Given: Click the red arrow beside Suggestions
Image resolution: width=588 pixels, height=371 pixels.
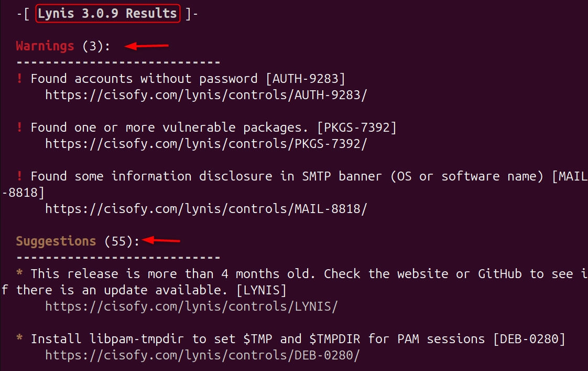Looking at the screenshot, I should (x=161, y=241).
